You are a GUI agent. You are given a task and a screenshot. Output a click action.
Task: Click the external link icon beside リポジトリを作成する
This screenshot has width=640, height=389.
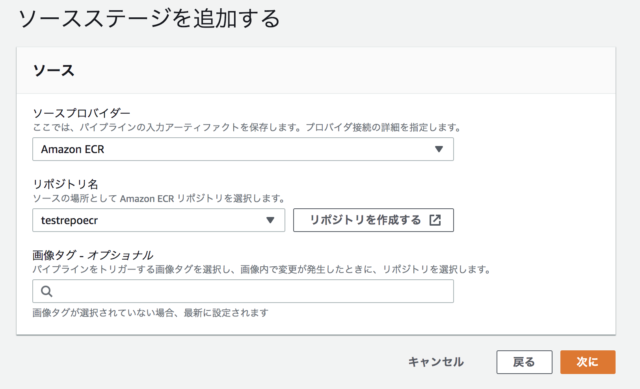pyautogui.click(x=435, y=220)
